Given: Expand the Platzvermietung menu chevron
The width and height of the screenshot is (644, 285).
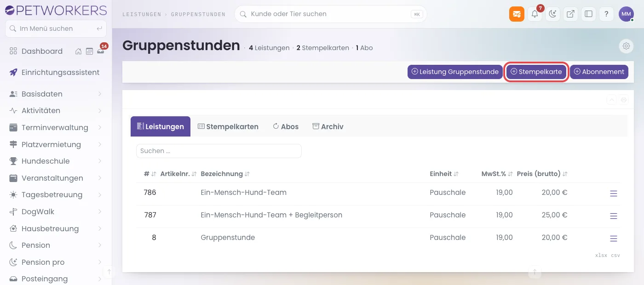Looking at the screenshot, I should point(100,144).
